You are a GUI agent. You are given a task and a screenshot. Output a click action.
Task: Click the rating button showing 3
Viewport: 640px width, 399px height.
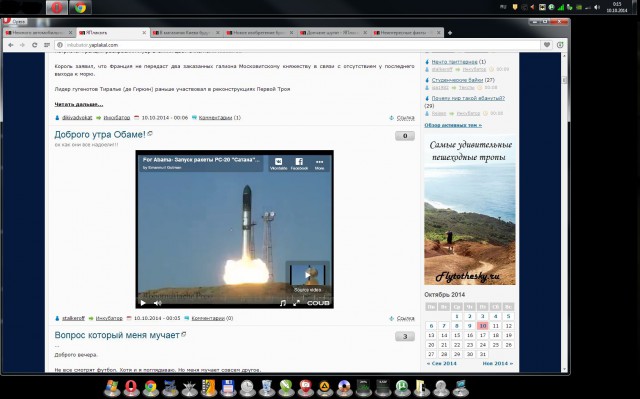405,337
